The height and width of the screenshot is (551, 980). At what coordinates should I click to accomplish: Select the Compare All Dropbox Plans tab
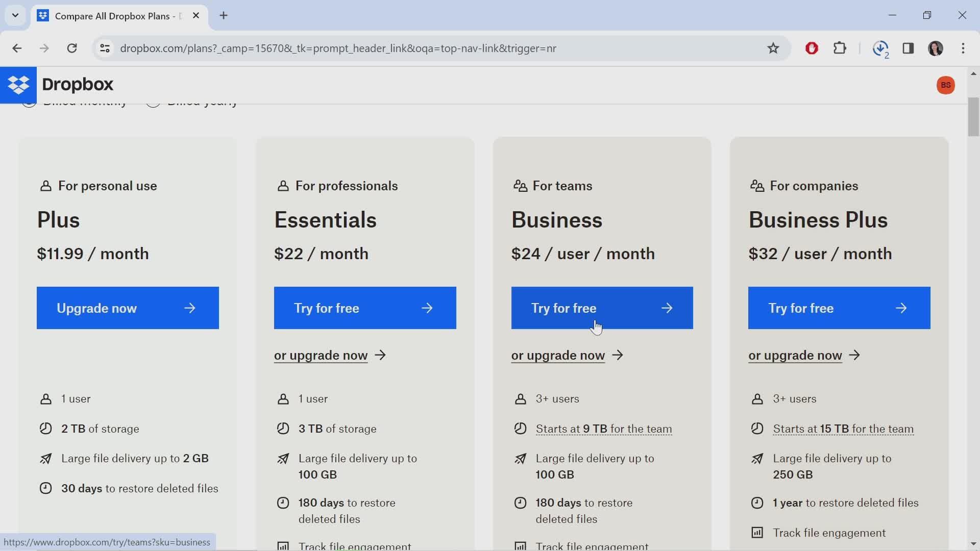coord(120,16)
